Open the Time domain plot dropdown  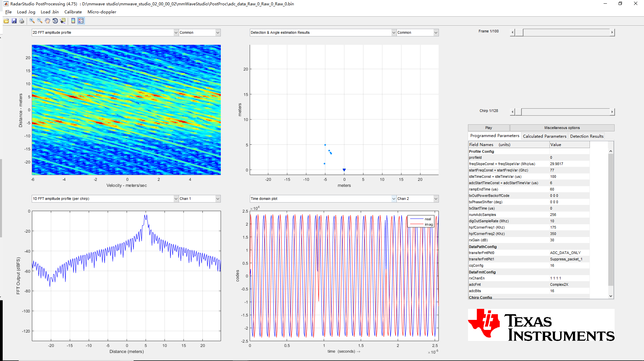tap(393, 199)
